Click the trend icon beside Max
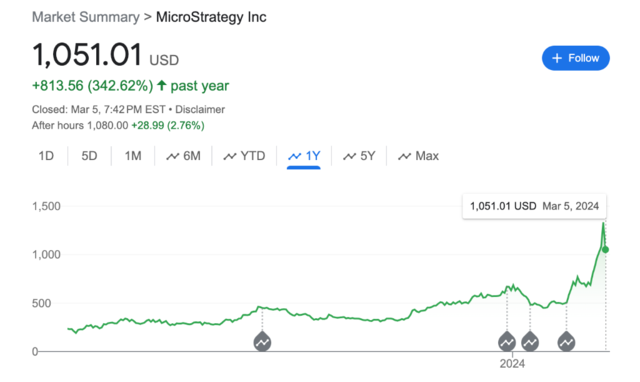This screenshot has width=640, height=382. pos(404,156)
